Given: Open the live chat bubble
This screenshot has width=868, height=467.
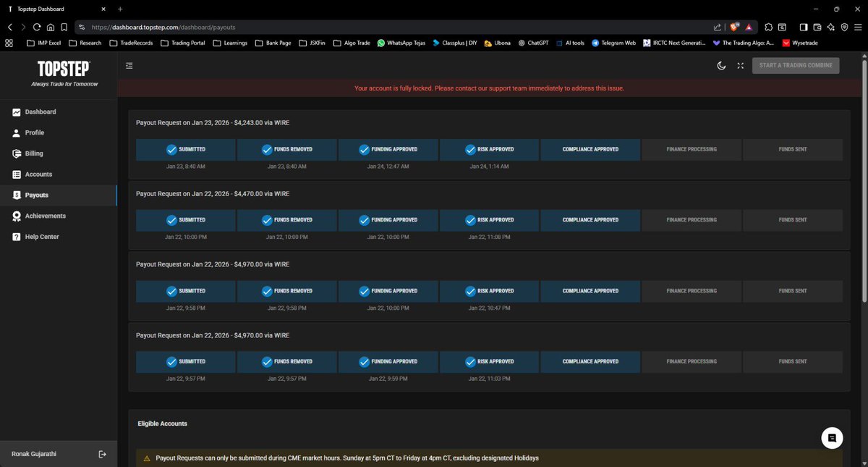Looking at the screenshot, I should [x=833, y=438].
